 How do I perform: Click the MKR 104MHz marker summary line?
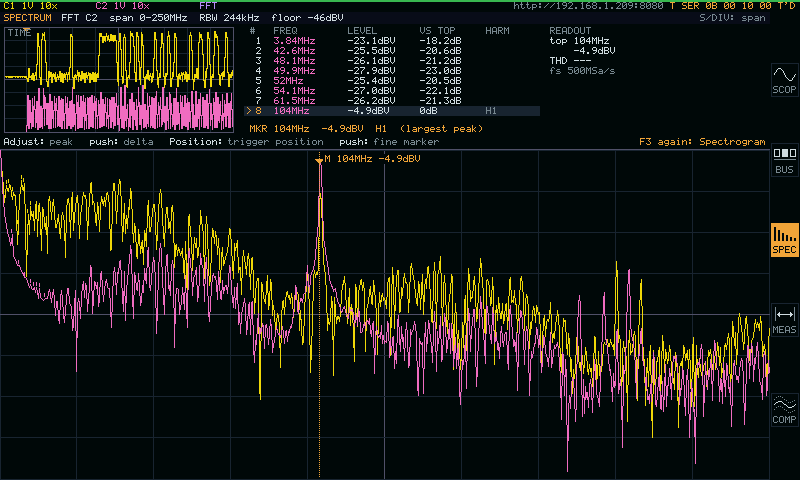pyautogui.click(x=366, y=129)
